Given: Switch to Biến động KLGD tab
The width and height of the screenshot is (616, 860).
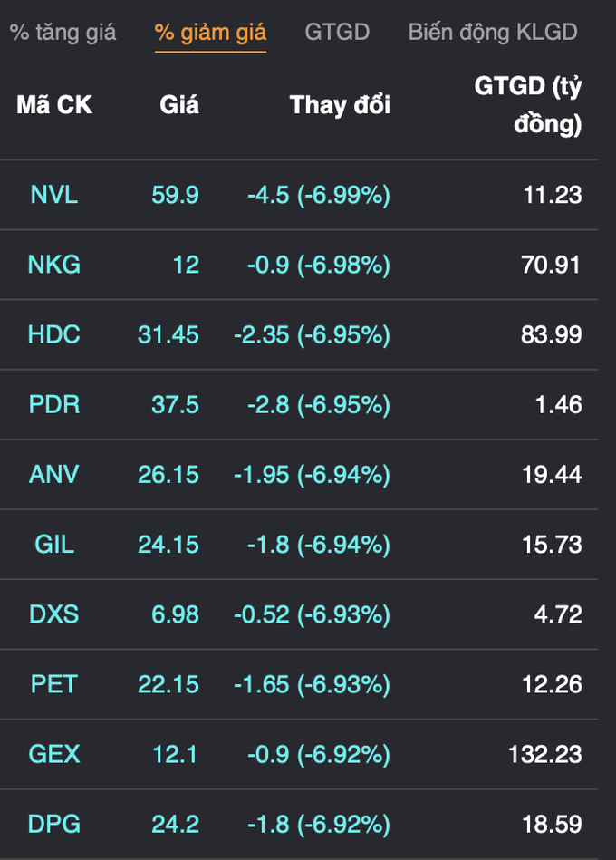Looking at the screenshot, I should click(x=493, y=33).
